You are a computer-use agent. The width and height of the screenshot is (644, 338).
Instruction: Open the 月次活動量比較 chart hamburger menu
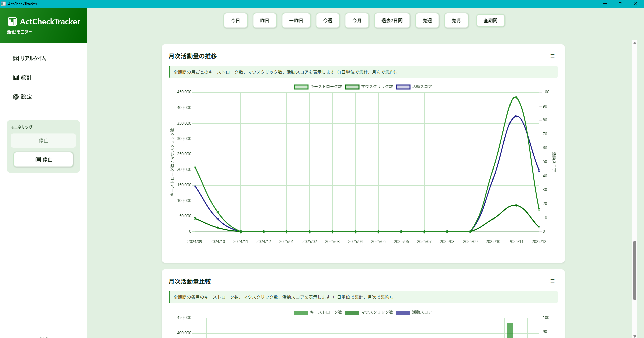tap(553, 281)
